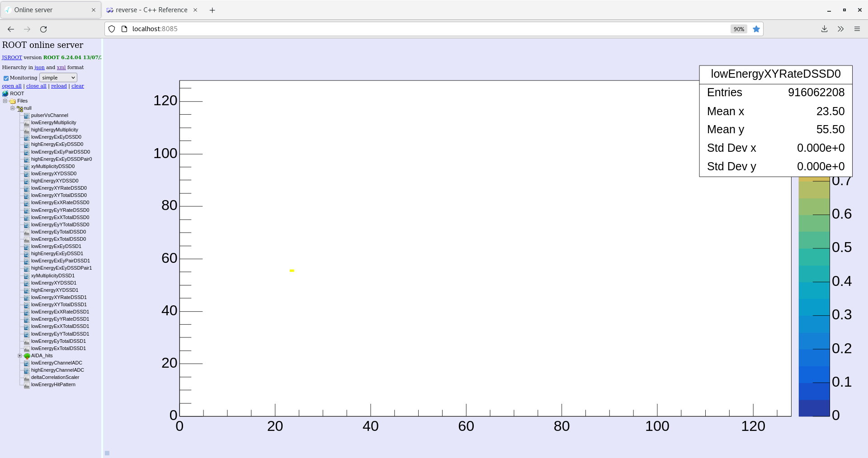868x458 pixels.
Task: Click the histogram icon beside lowEnergyEyTotalDSSD0
Action: click(27, 232)
